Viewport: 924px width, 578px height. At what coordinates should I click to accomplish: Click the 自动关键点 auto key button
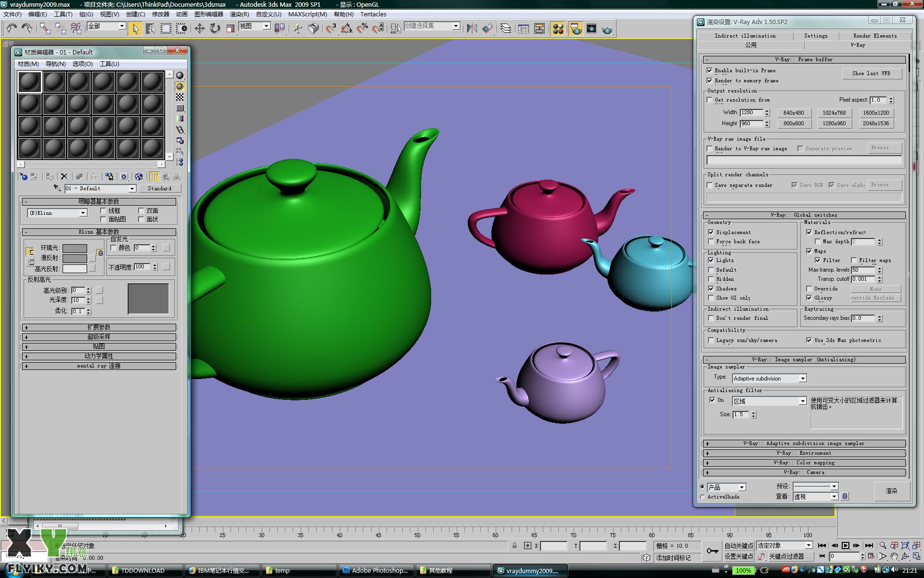click(x=739, y=546)
